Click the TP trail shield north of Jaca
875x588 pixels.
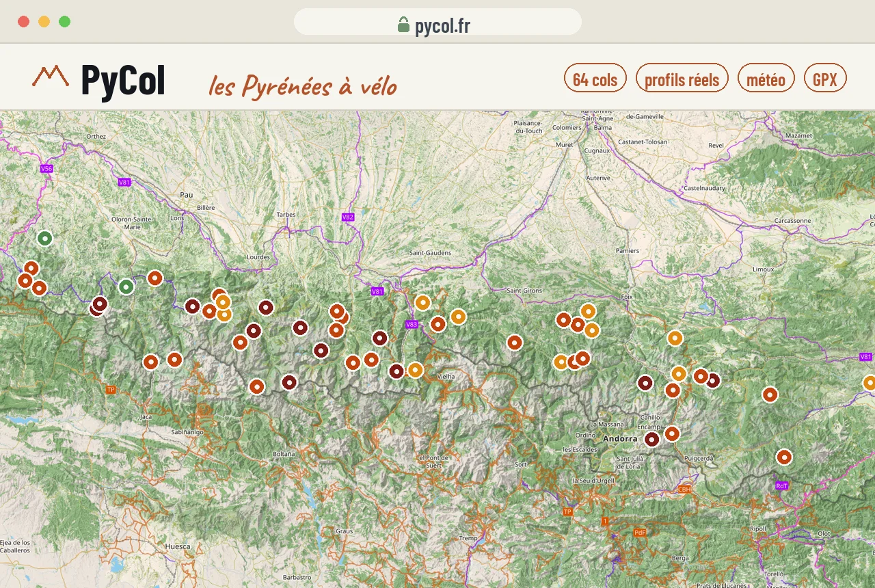(x=111, y=390)
